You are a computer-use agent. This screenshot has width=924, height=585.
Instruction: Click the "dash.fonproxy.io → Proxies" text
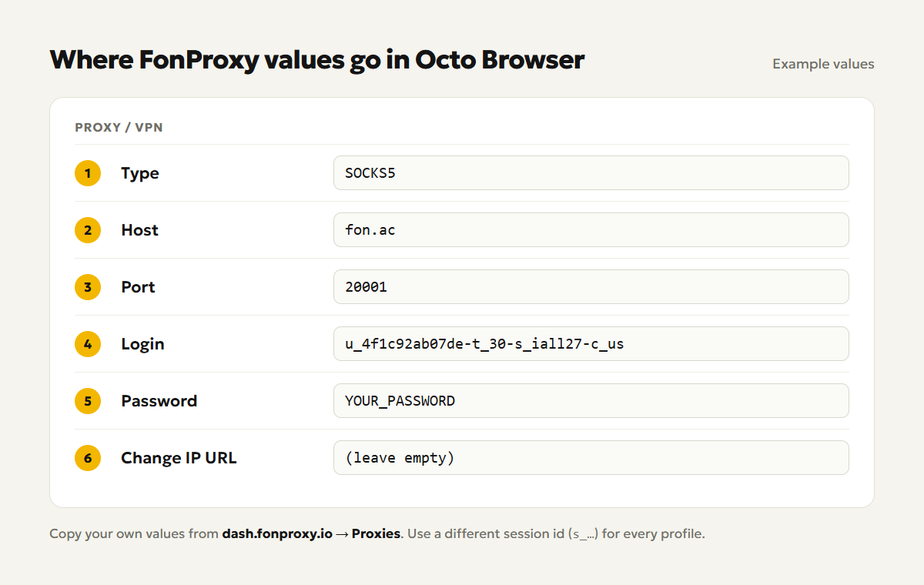311,533
